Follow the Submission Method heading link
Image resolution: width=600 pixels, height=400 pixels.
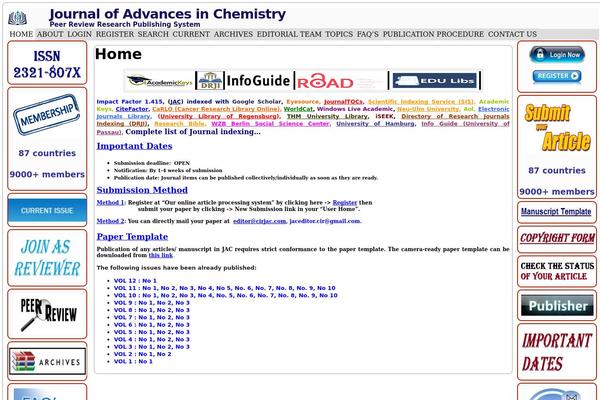click(142, 190)
